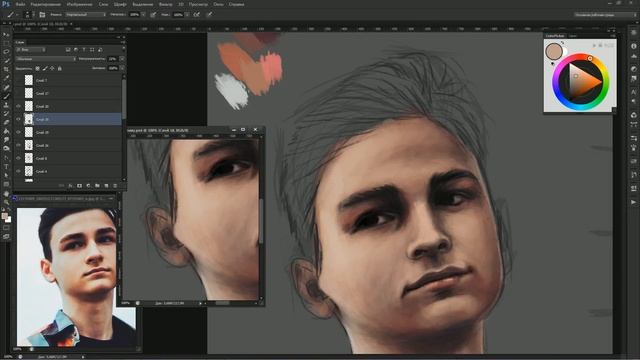Select the Type tool

coord(6,167)
